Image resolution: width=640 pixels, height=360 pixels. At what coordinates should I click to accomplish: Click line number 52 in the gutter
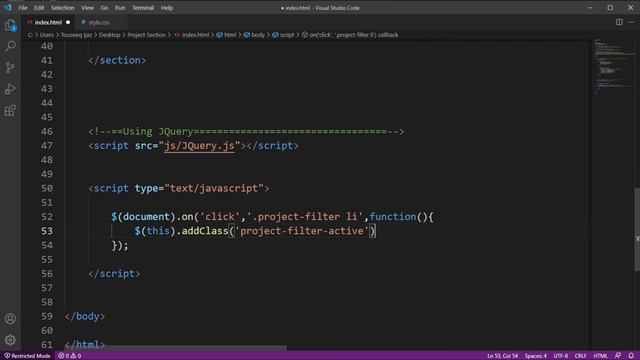47,217
